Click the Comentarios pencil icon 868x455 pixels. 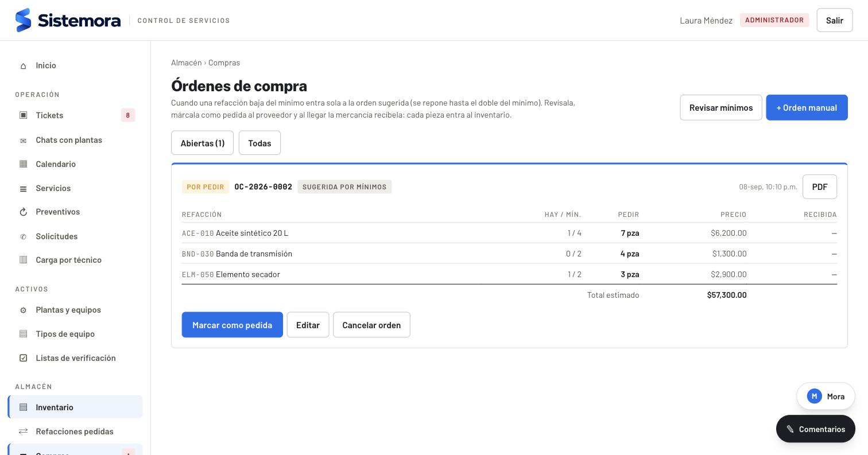(x=790, y=429)
